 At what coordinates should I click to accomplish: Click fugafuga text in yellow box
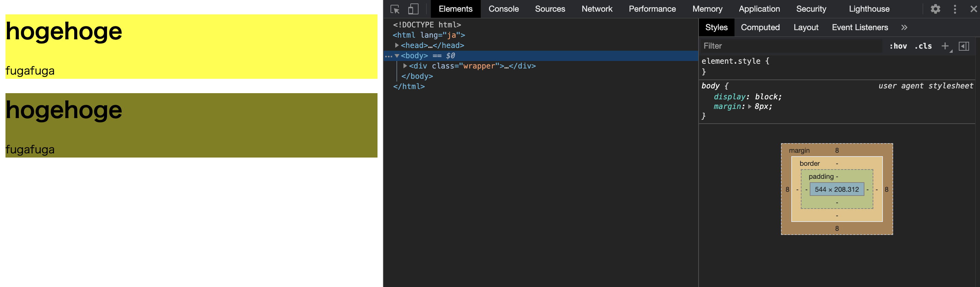pos(30,71)
